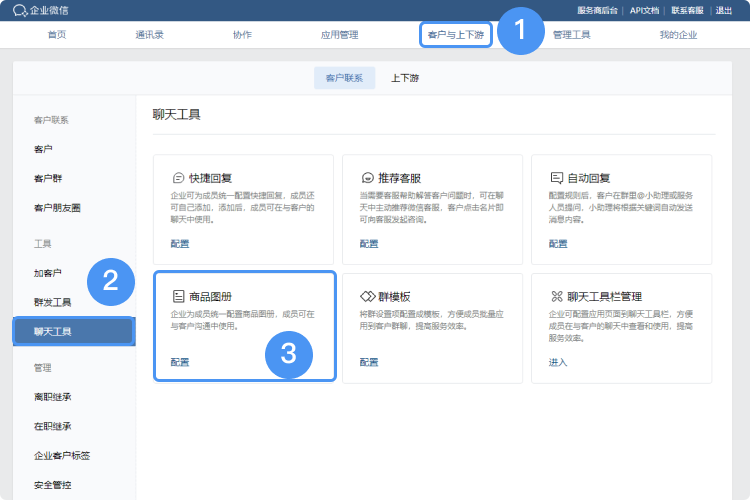The height and width of the screenshot is (500, 750).
Task: Go to 通讯录 in top navigation
Action: pyautogui.click(x=152, y=35)
